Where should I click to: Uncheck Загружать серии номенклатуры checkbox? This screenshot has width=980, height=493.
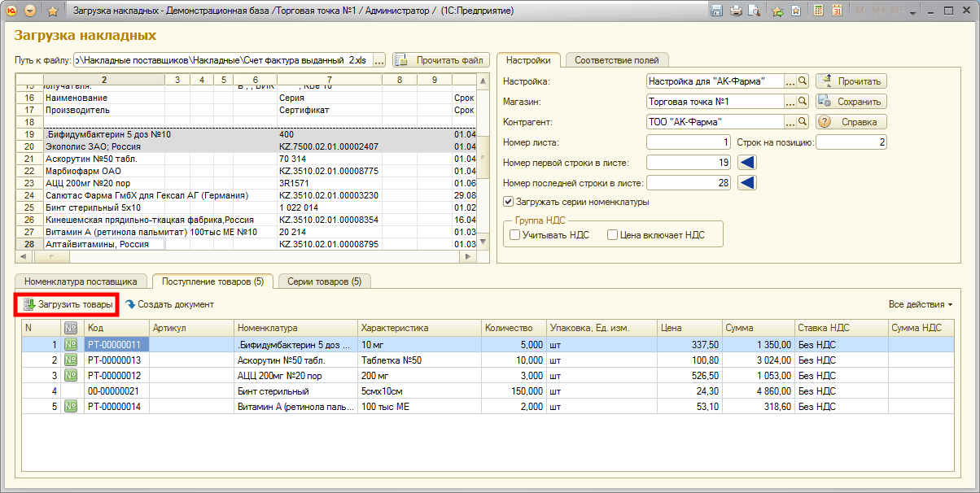click(509, 202)
